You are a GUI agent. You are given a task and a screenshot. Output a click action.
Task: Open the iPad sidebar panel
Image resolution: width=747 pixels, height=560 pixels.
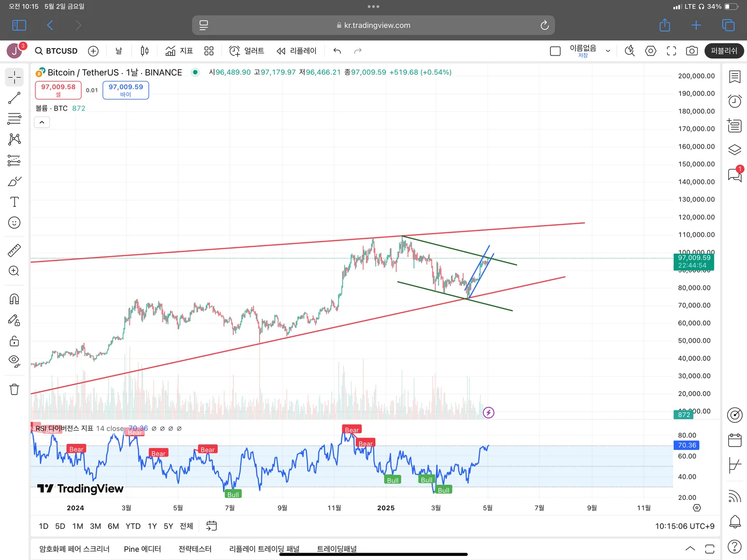tap(19, 25)
